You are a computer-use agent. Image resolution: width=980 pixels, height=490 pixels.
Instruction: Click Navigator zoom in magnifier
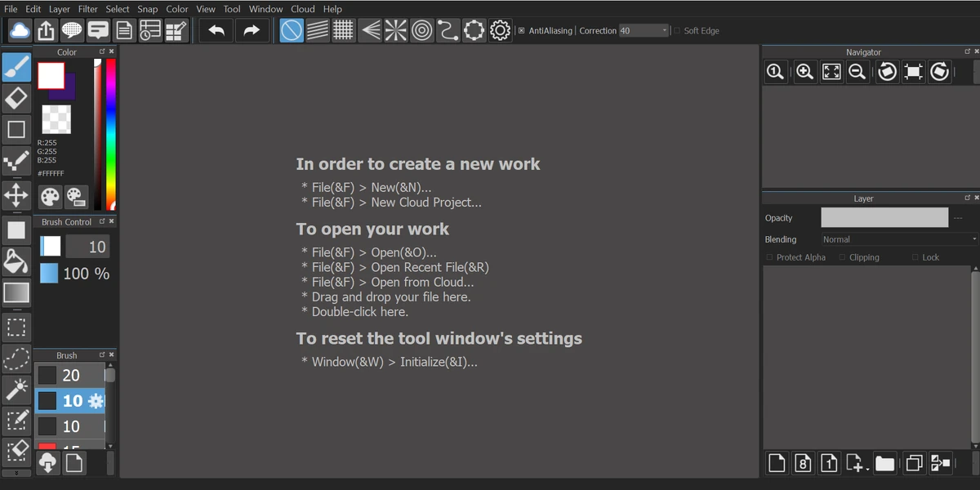pyautogui.click(x=804, y=72)
